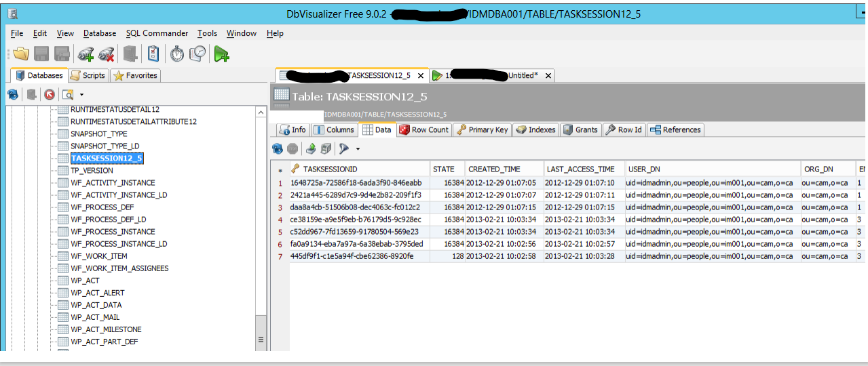Open the View menu

point(65,33)
